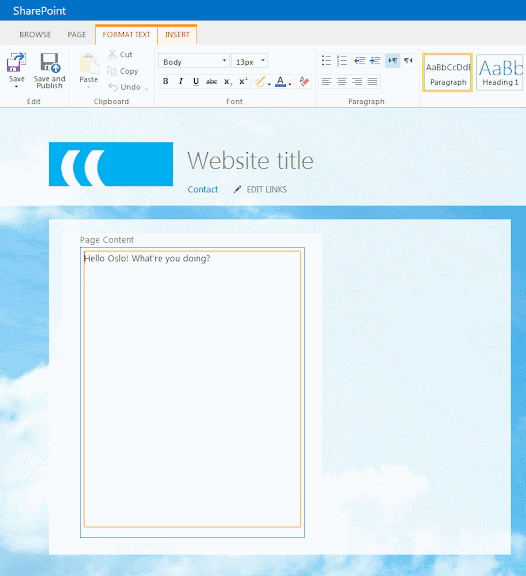Image resolution: width=526 pixels, height=576 pixels.
Task: Click the blue site logo
Action: point(111,164)
